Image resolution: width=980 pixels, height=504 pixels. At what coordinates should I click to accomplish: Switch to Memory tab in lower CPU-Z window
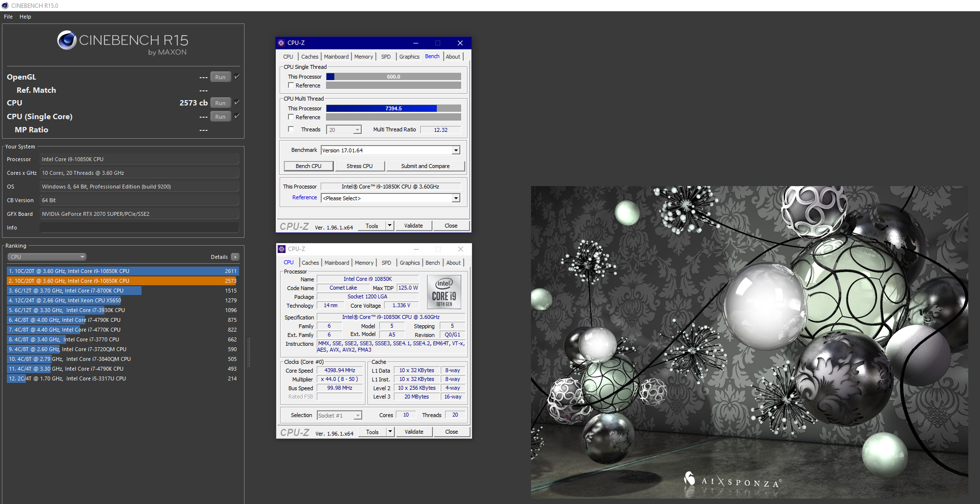pos(364,263)
